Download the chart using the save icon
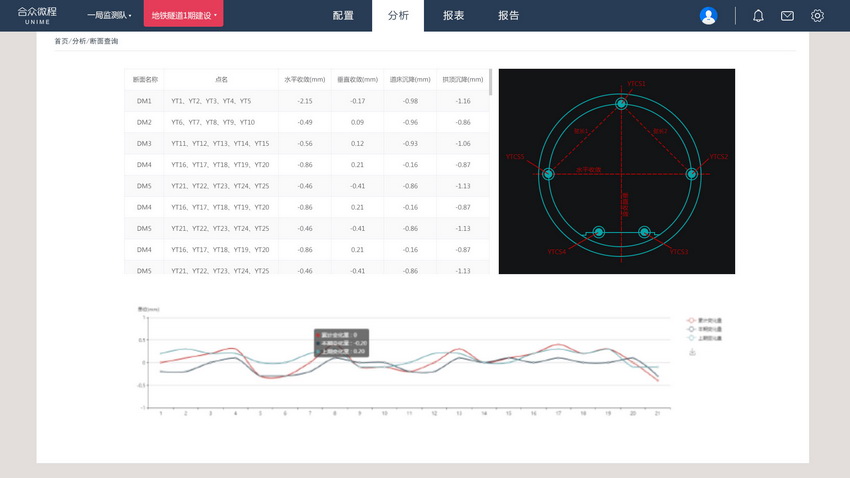The height and width of the screenshot is (478, 850). [x=692, y=352]
